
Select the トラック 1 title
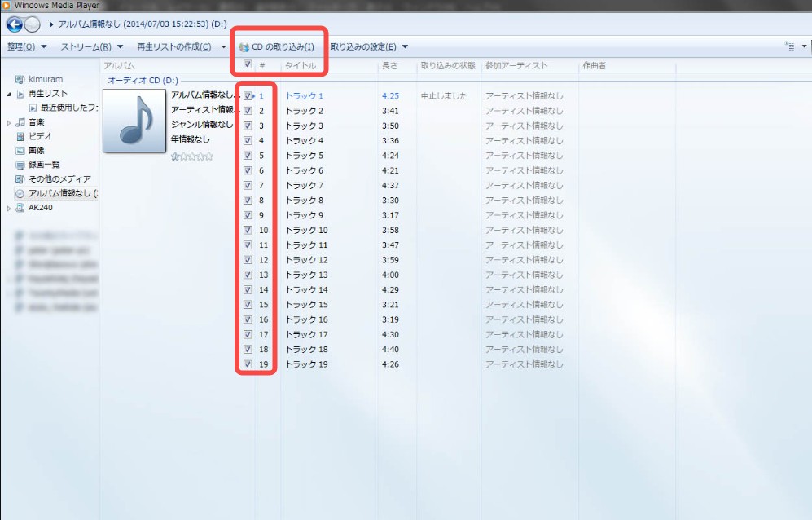point(305,96)
